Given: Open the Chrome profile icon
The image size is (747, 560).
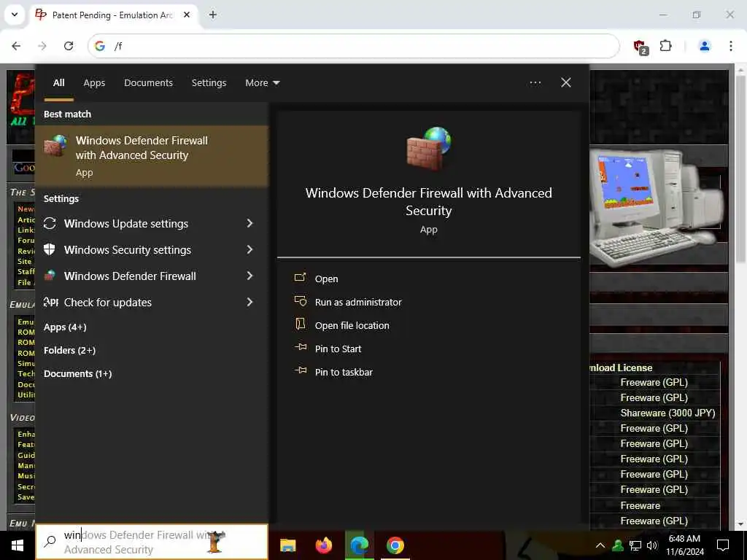Looking at the screenshot, I should [705, 46].
